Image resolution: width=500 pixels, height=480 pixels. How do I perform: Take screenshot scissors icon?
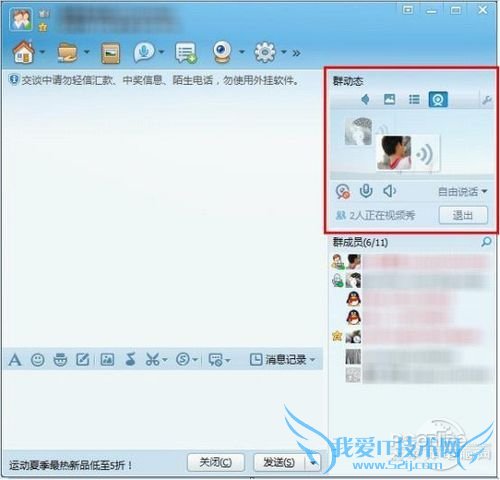[152, 360]
